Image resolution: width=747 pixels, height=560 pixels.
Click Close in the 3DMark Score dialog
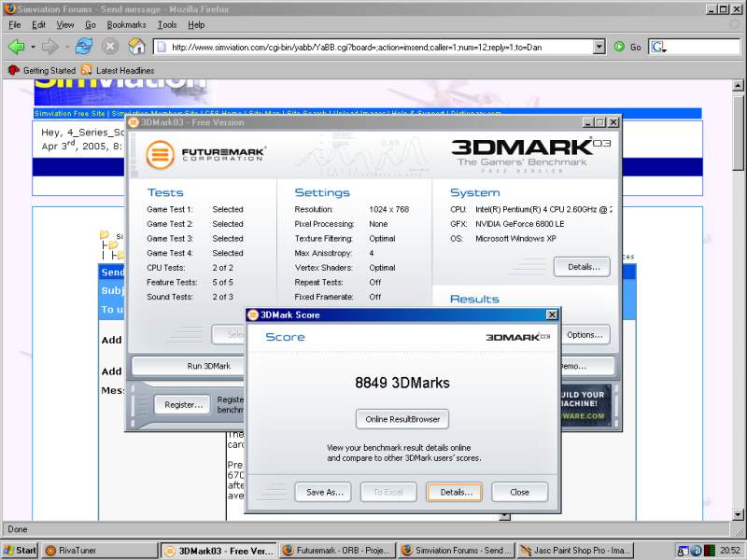pos(519,492)
